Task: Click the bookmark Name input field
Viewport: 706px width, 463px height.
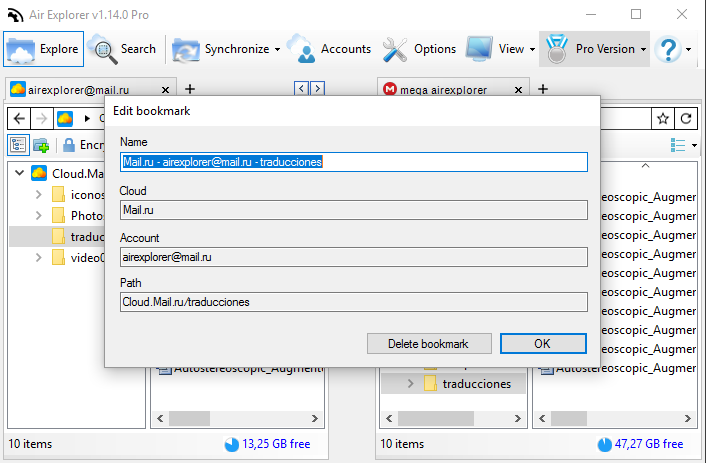Action: [x=354, y=162]
